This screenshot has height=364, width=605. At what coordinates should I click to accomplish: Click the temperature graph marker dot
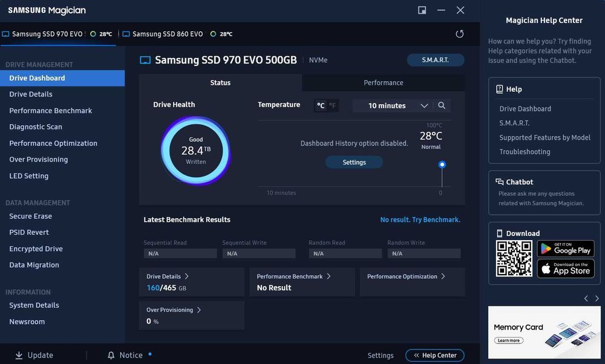pos(442,164)
